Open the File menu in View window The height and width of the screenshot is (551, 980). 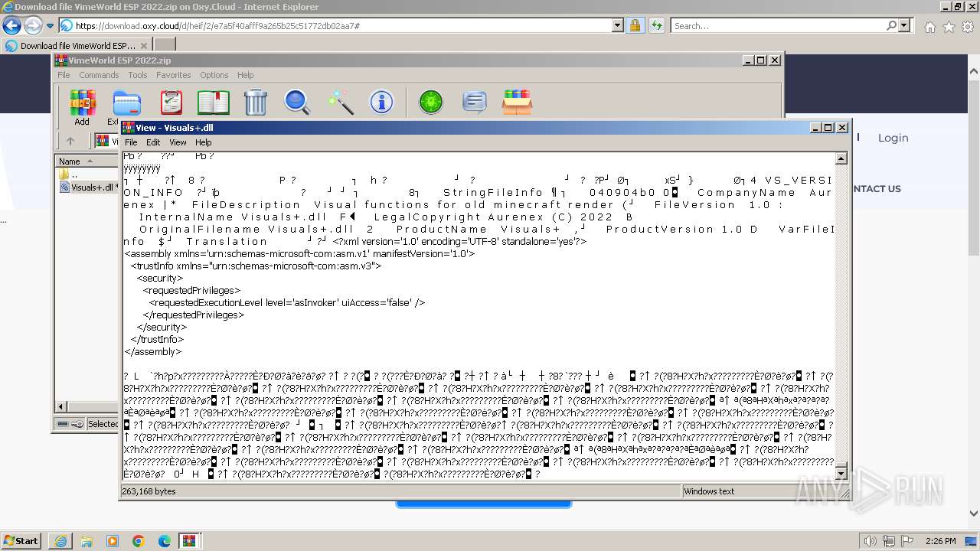[131, 142]
